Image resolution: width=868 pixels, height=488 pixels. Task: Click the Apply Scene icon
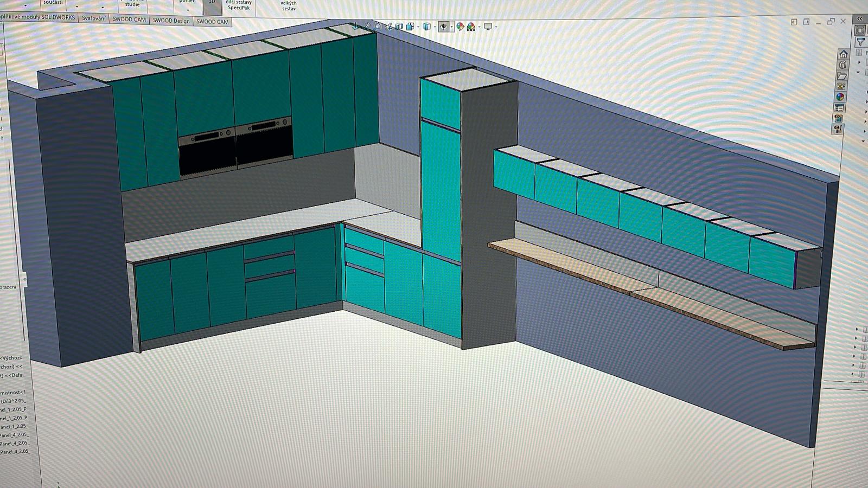471,27
